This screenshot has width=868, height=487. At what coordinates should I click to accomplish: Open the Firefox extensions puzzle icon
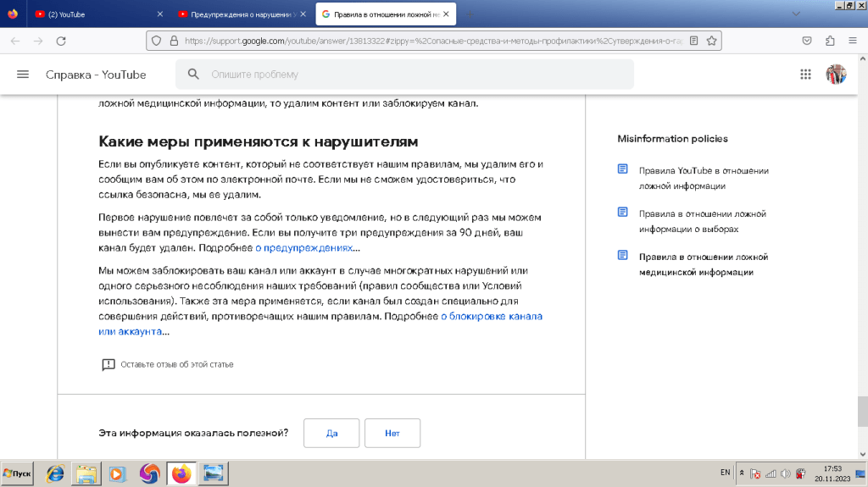pyautogui.click(x=830, y=40)
